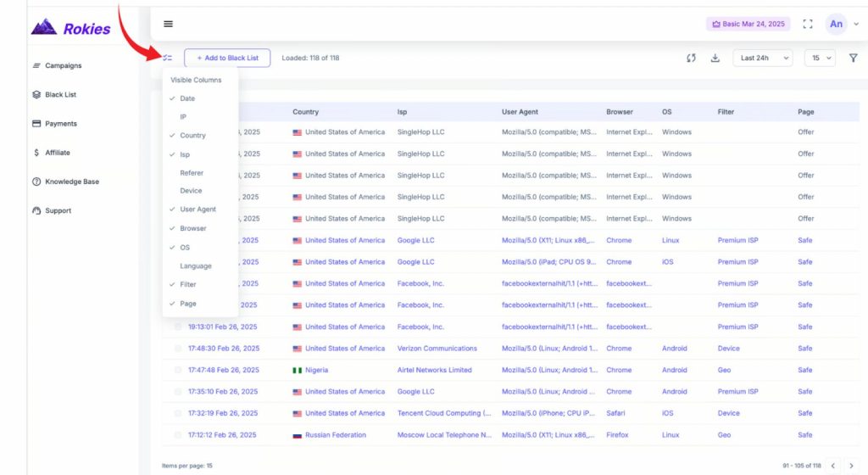This screenshot has width=868, height=475.
Task: Click the refresh table icon
Action: click(691, 58)
